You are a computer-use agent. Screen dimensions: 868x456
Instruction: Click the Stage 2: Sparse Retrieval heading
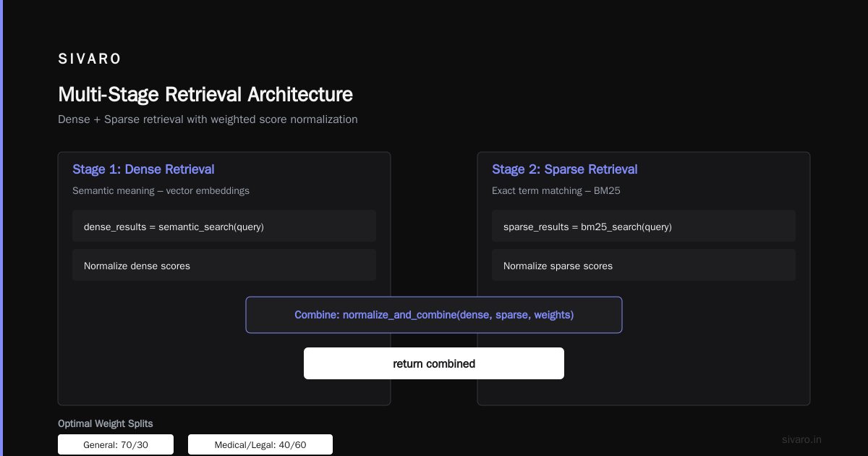coord(565,169)
